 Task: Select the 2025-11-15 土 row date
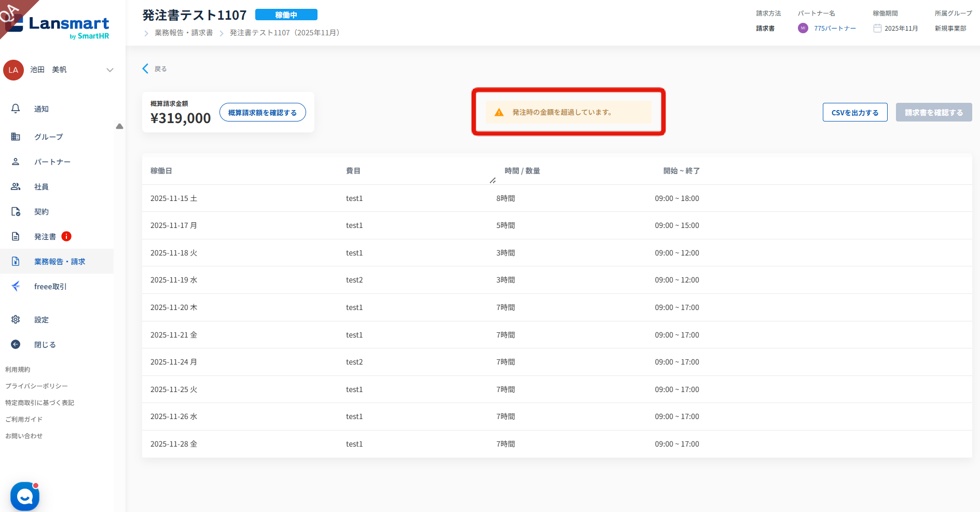point(174,198)
